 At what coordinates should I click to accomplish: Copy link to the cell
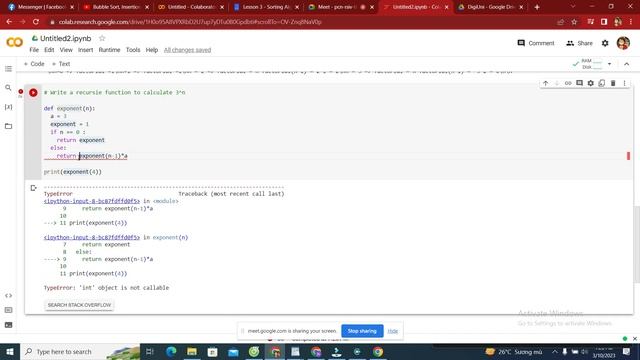[568, 83]
